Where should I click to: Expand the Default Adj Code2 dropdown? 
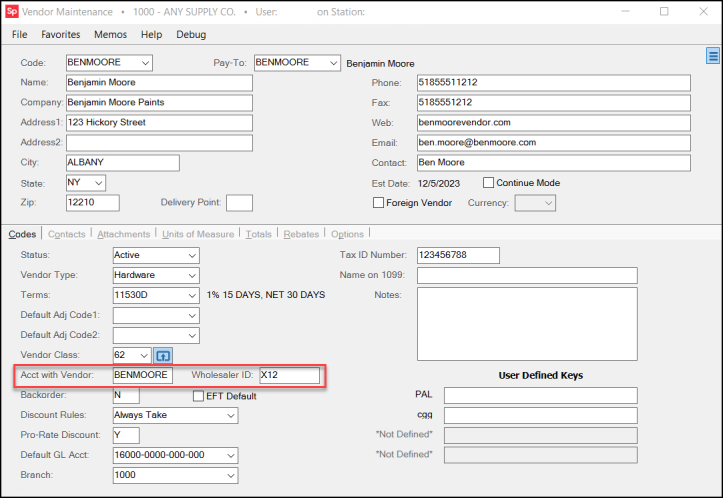192,335
